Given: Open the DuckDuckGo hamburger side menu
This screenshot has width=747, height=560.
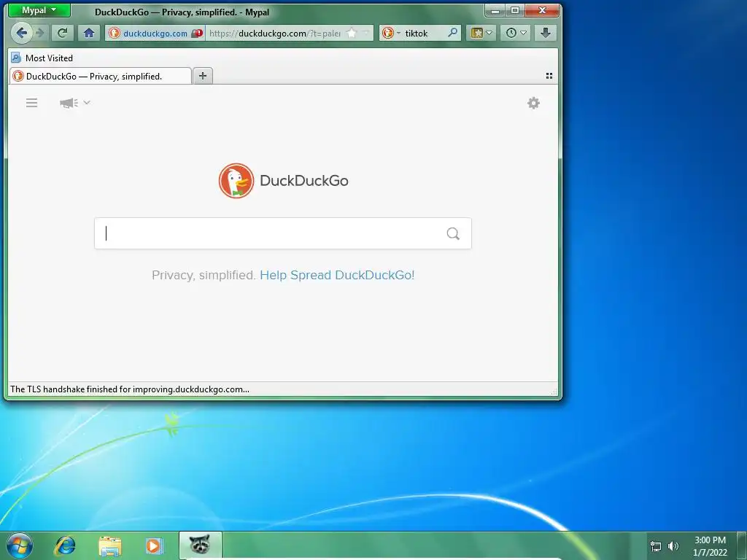Looking at the screenshot, I should pyautogui.click(x=31, y=103).
